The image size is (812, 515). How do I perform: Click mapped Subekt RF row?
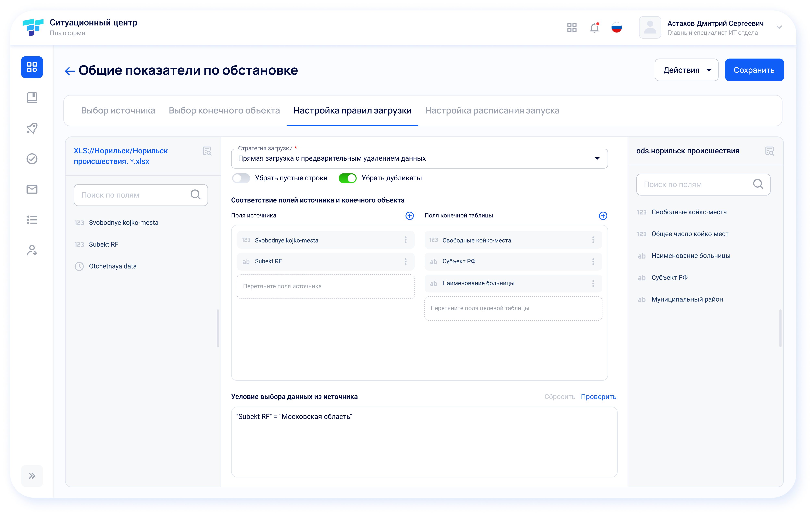click(x=326, y=262)
